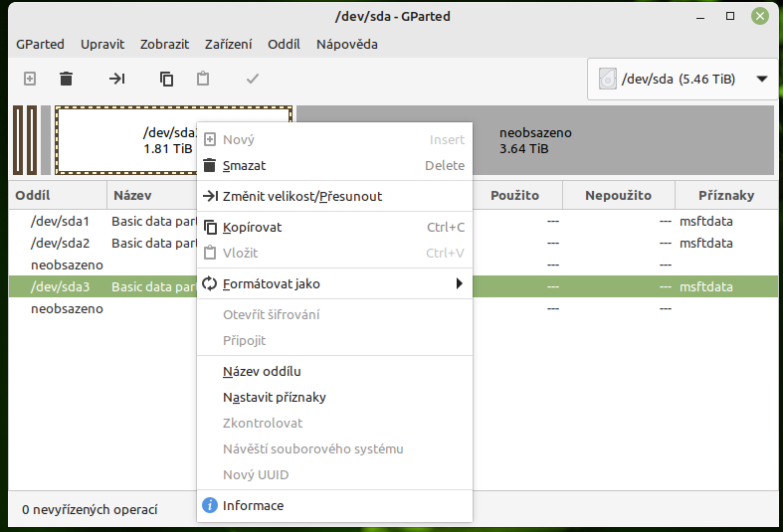Click the Příznaky column header
The height and width of the screenshot is (532, 783).
pyautogui.click(x=726, y=196)
